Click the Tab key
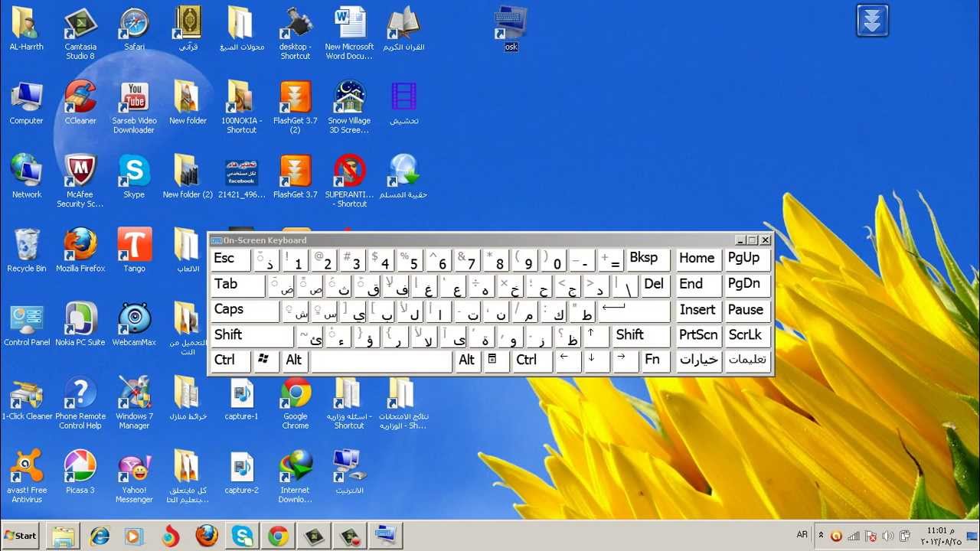The height and width of the screenshot is (551, 980). point(238,285)
